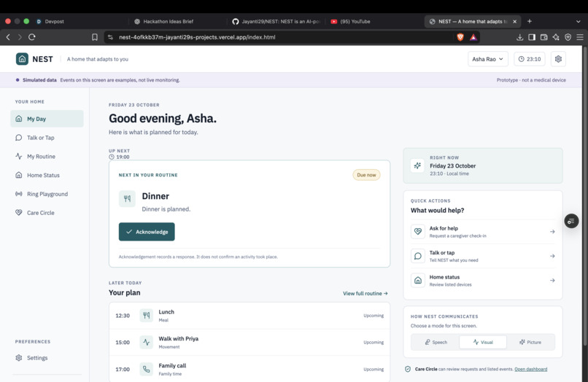Viewport: 588px width, 382px height.
Task: Click the Leo AI sparkle icon
Action: tap(556, 37)
